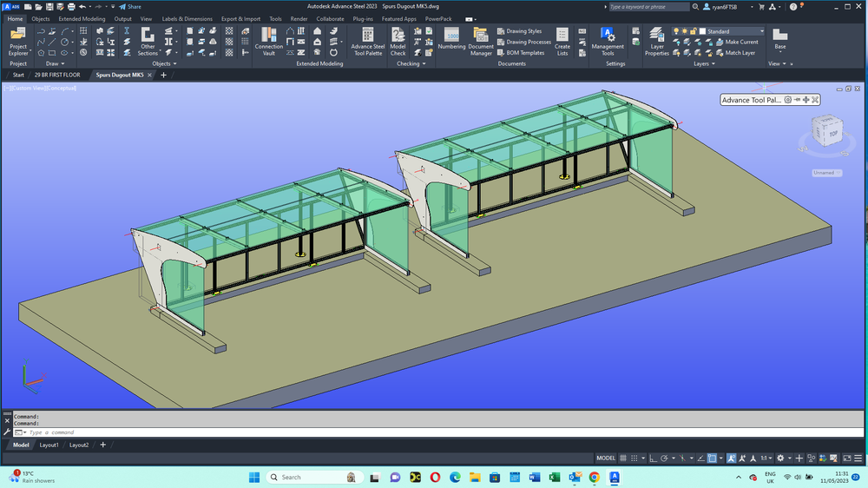Switch to the Layout1 tab

[49, 445]
